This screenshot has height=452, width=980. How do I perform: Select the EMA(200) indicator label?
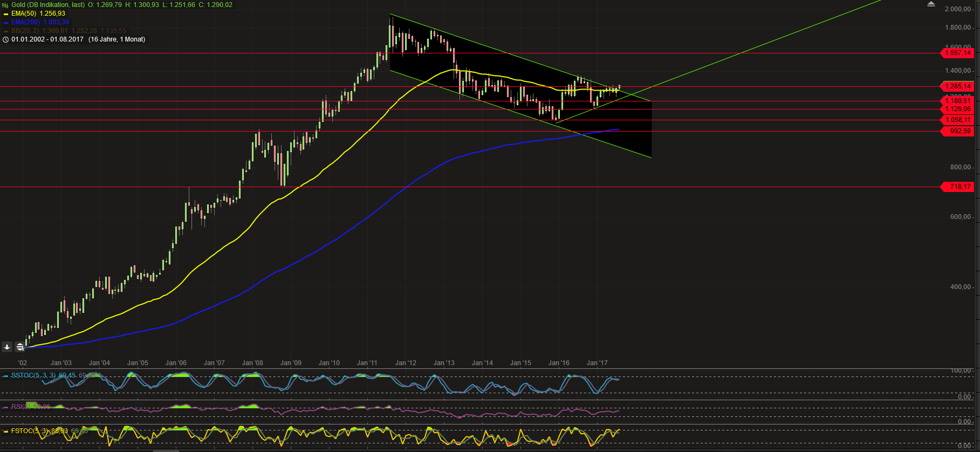[25, 22]
